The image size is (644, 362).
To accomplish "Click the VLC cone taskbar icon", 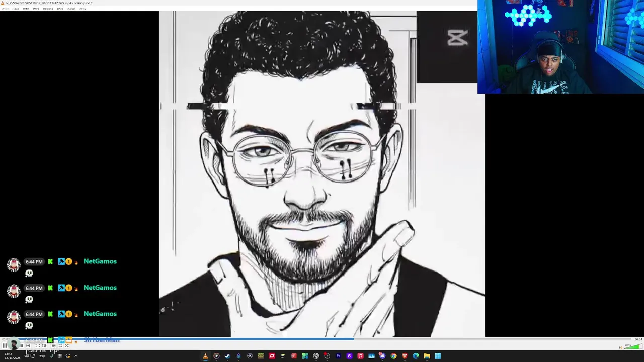I will (205, 356).
